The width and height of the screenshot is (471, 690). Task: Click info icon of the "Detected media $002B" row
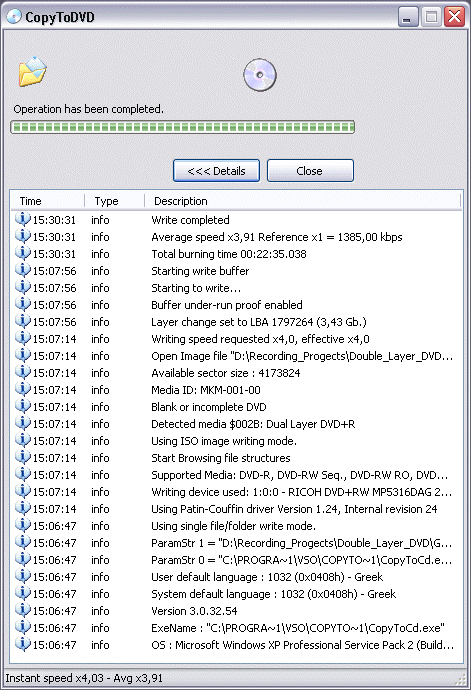[22, 423]
